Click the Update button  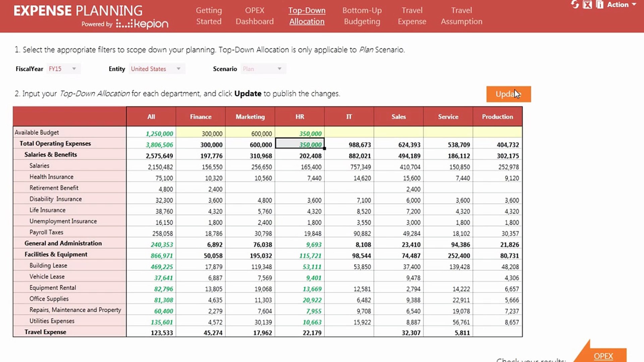point(508,94)
